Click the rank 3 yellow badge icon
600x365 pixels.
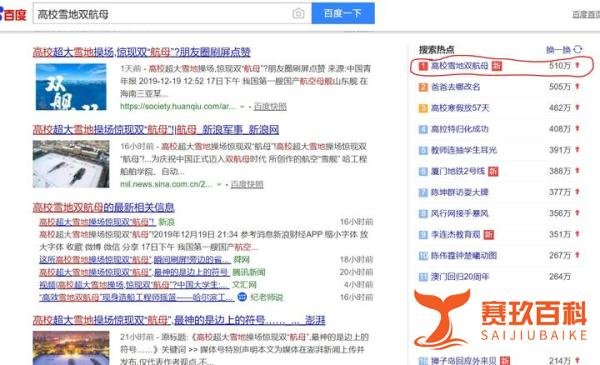click(x=423, y=108)
